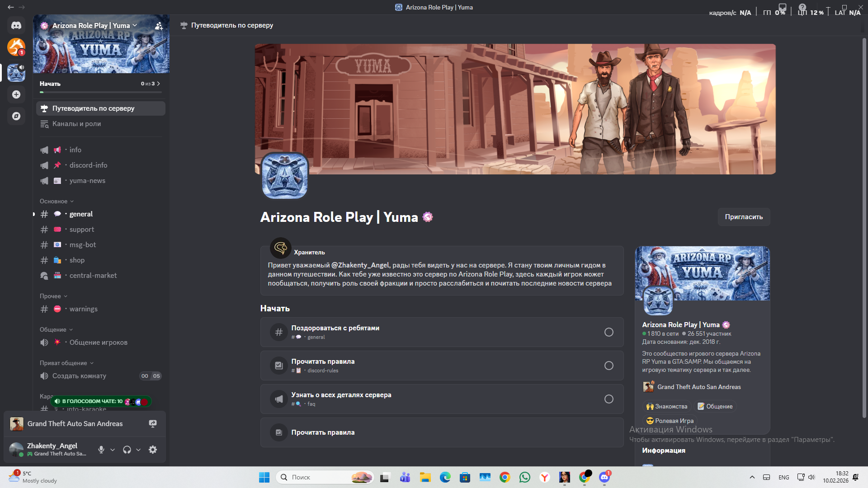The width and height of the screenshot is (868, 488).
Task: Open the support channel
Action: tap(101, 230)
